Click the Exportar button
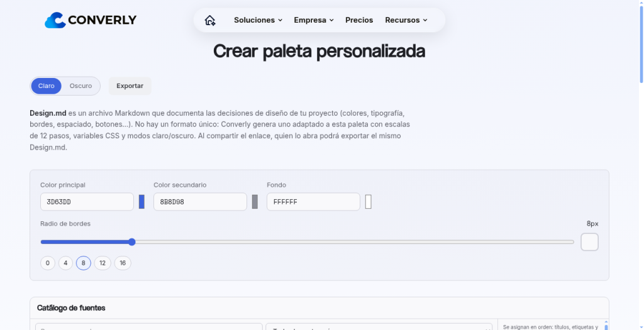 pyautogui.click(x=130, y=86)
